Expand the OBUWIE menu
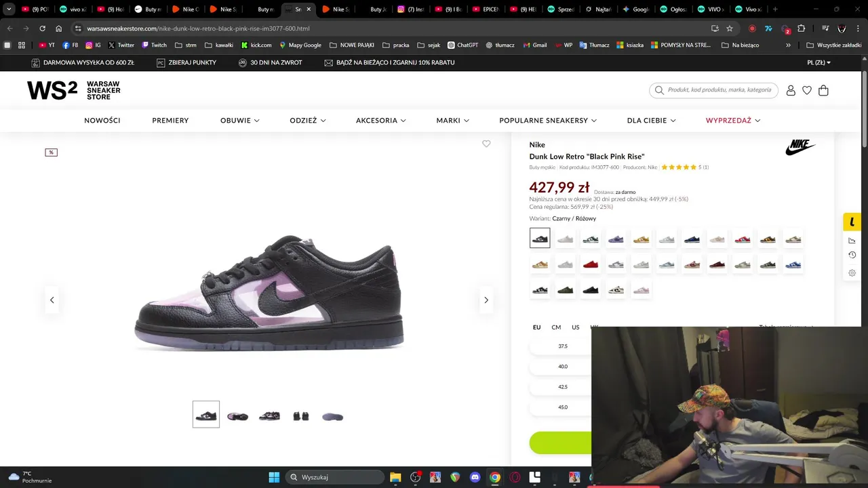 (x=240, y=121)
